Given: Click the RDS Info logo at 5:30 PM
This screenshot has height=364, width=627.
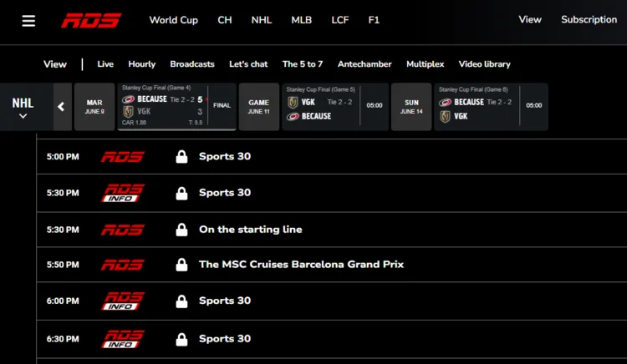Looking at the screenshot, I should pos(123,193).
